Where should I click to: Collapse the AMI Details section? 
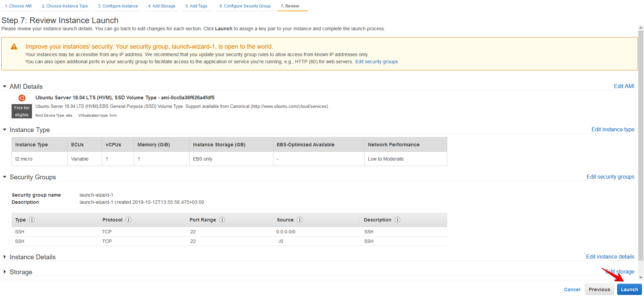click(5, 86)
